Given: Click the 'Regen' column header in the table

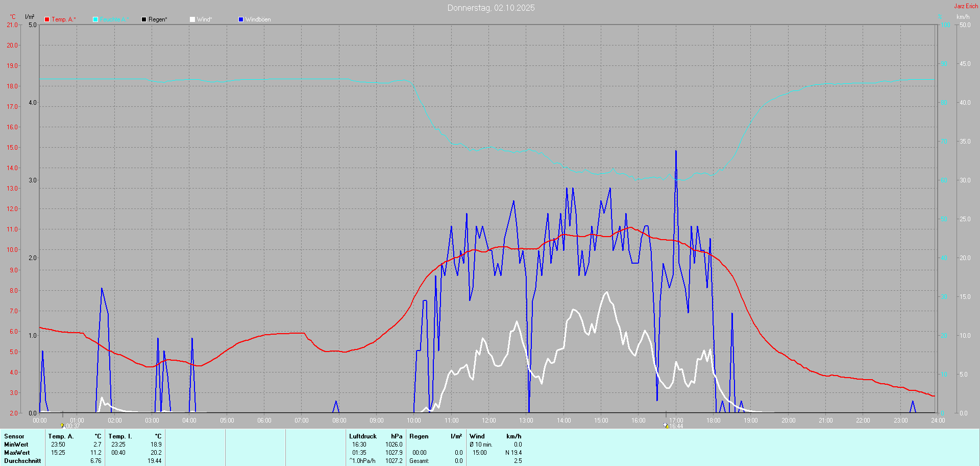Looking at the screenshot, I should click(x=419, y=436).
